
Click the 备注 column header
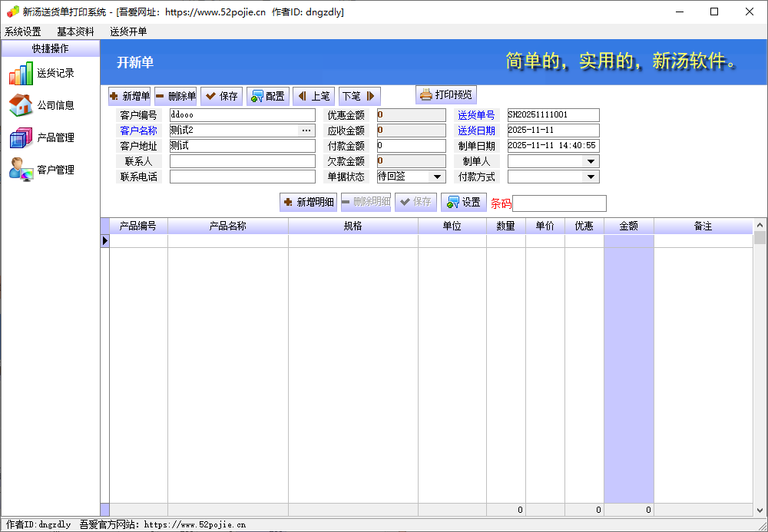point(703,226)
